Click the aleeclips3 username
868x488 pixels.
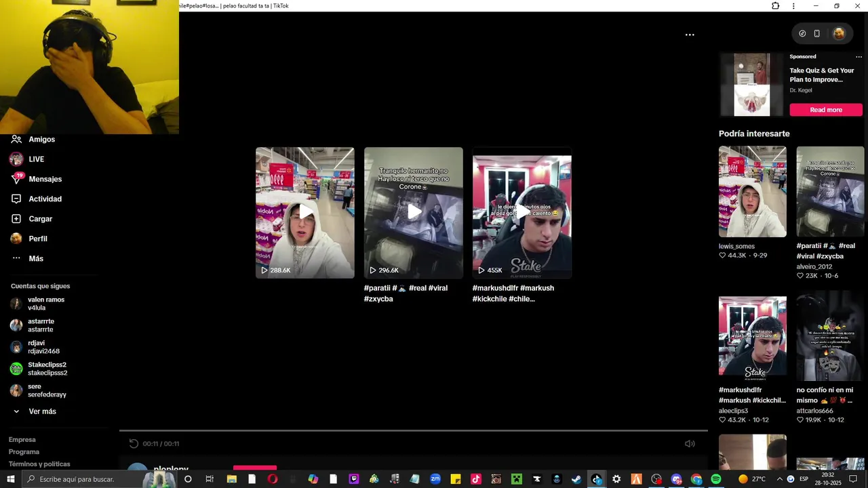click(x=733, y=411)
